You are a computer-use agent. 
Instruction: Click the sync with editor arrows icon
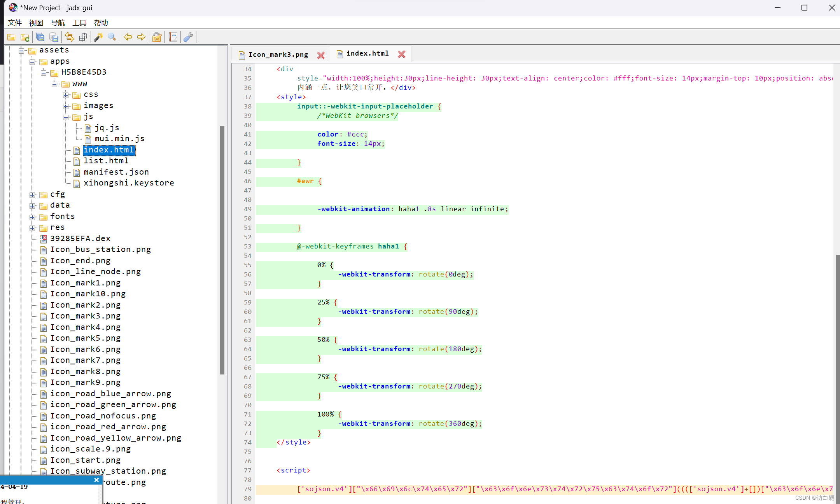click(69, 37)
